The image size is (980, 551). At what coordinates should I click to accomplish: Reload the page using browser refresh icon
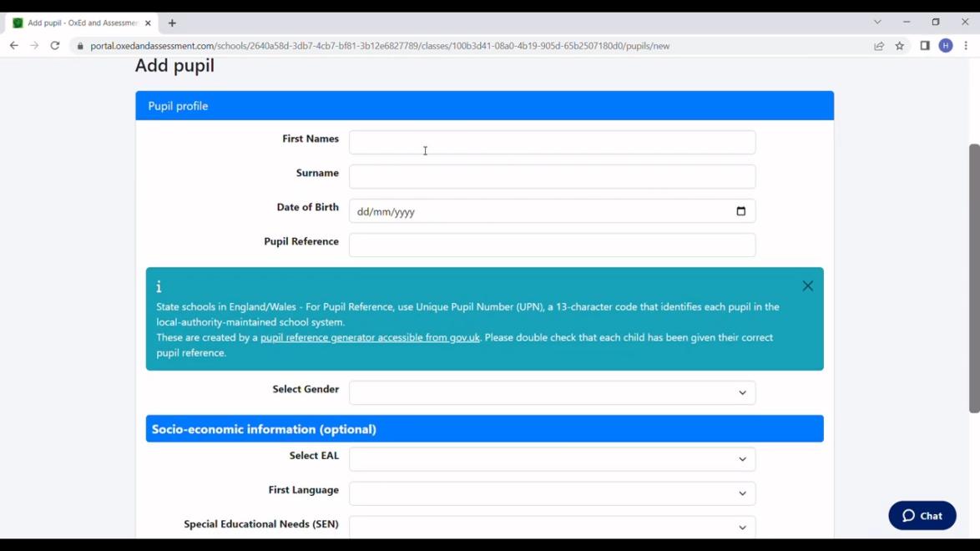[55, 46]
